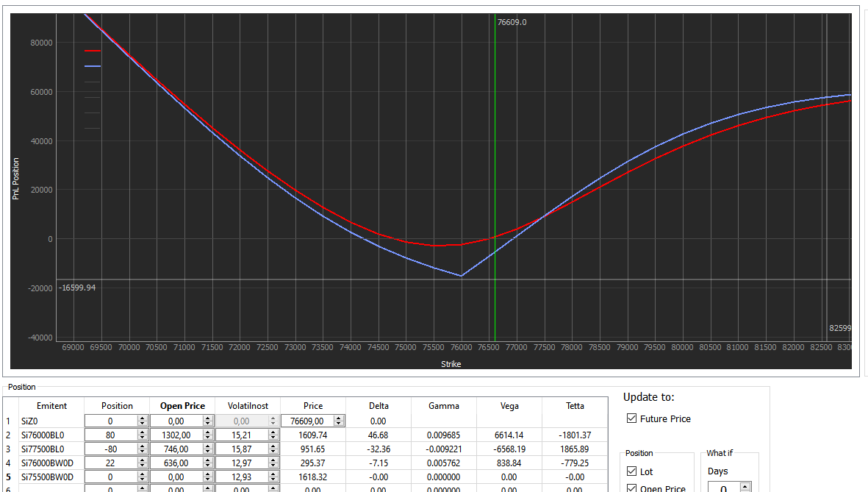Screen dimensions: 868x492
Task: Click Volatility stepper showing 15,21
Action: (x=273, y=435)
